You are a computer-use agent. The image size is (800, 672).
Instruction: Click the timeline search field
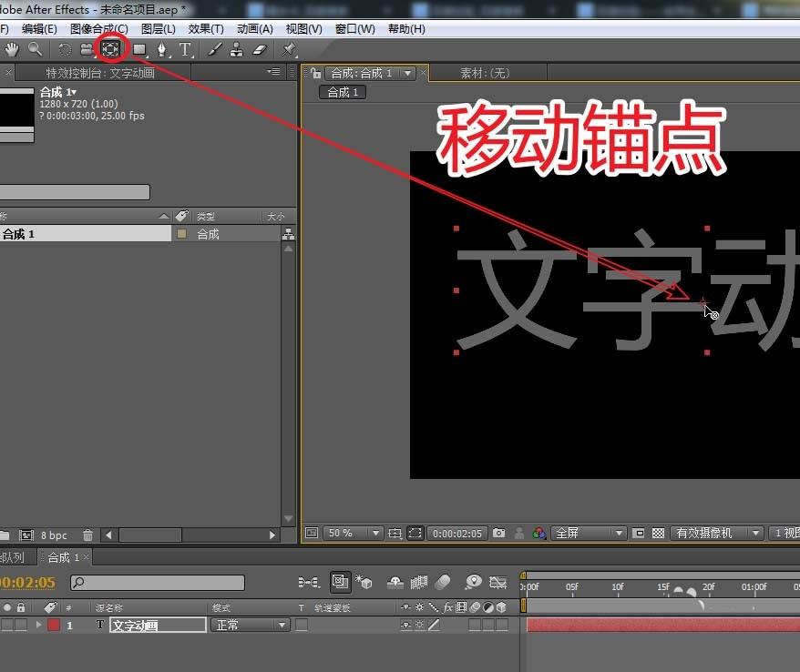tap(155, 583)
